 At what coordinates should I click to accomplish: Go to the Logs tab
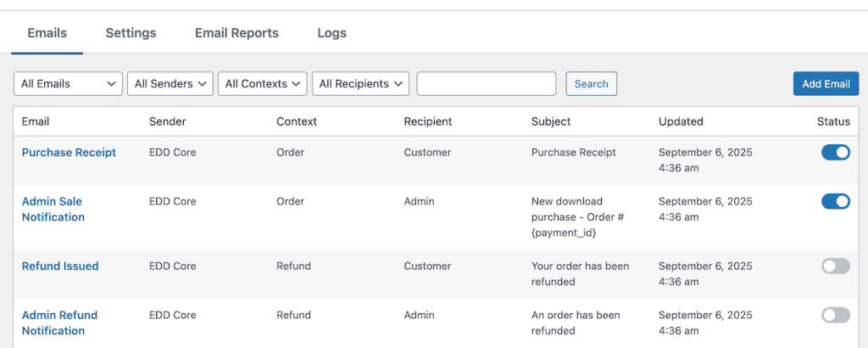(331, 33)
